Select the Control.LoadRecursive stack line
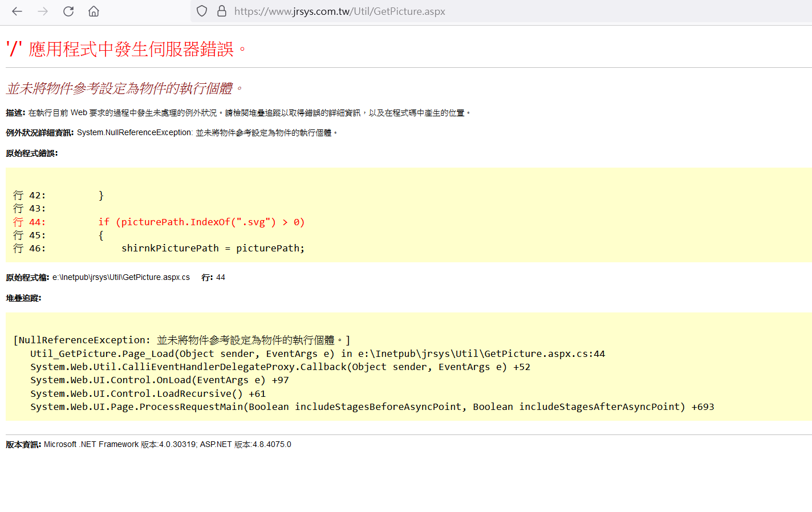This screenshot has height=512, width=812. [148, 394]
